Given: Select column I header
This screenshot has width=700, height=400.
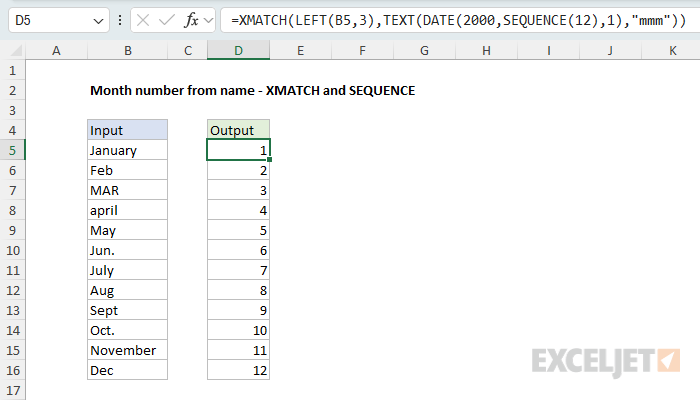Looking at the screenshot, I should point(548,50).
